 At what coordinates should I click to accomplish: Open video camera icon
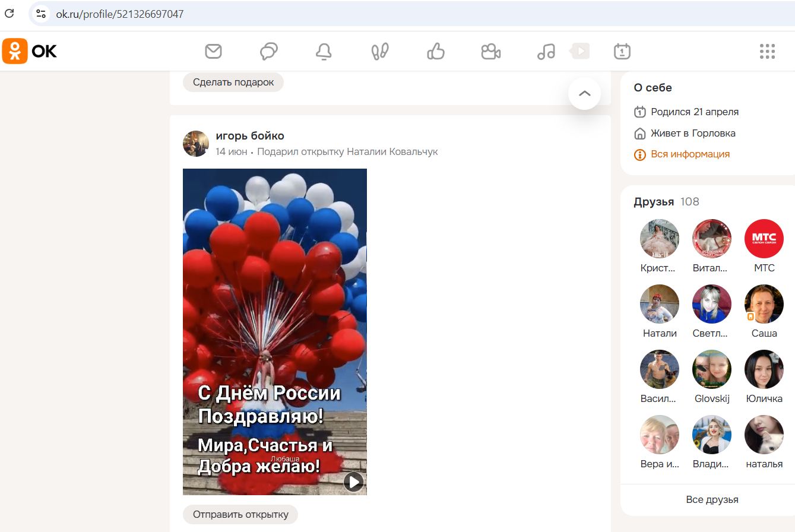(490, 52)
